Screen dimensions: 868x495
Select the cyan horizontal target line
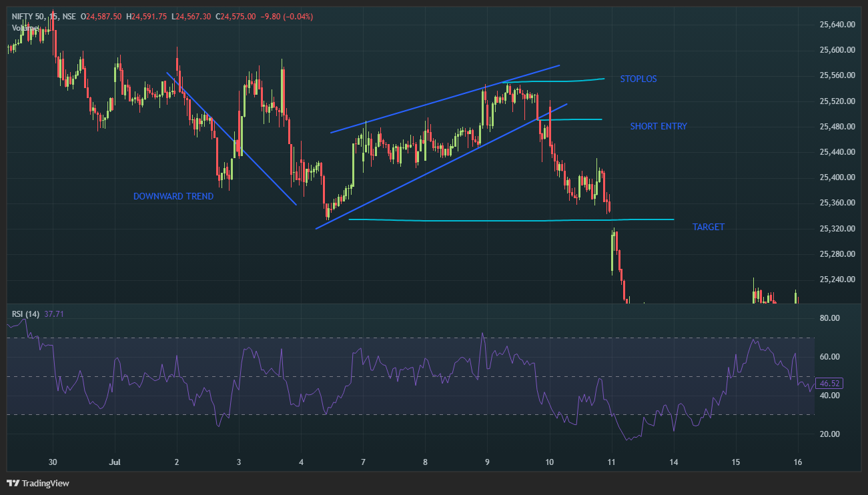(507, 220)
